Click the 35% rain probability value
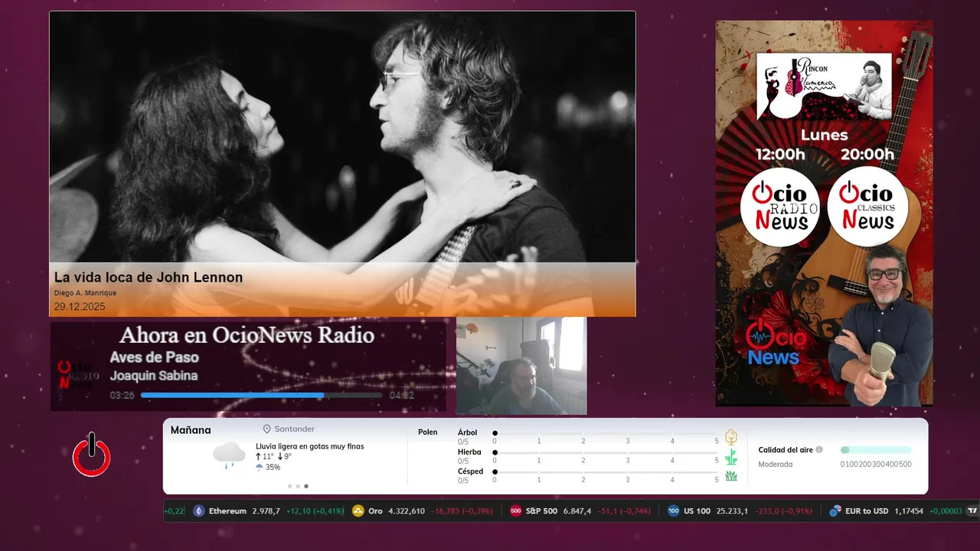 [273, 467]
